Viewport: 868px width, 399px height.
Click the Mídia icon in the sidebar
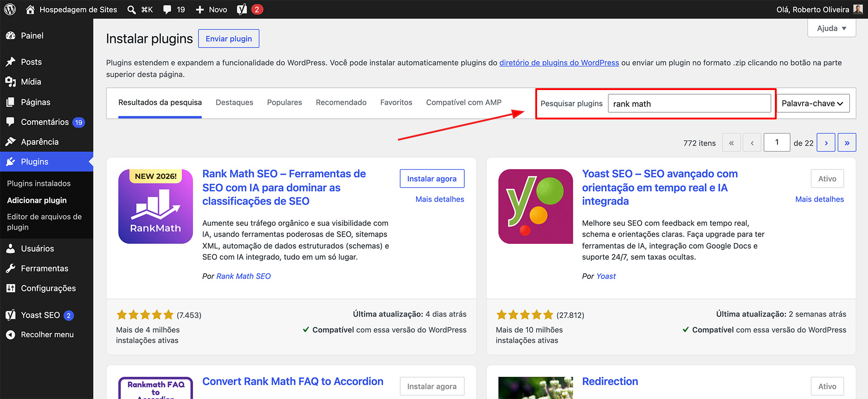point(10,82)
